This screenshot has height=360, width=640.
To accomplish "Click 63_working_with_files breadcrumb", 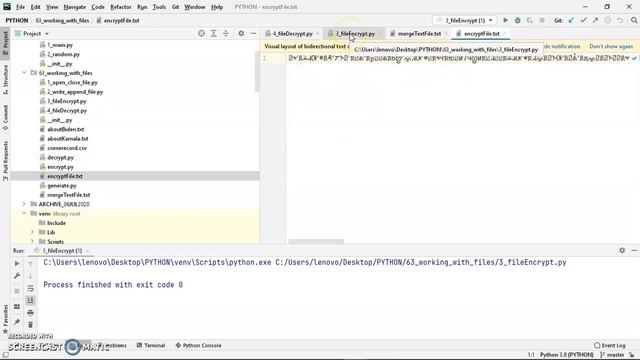I will pos(62,20).
